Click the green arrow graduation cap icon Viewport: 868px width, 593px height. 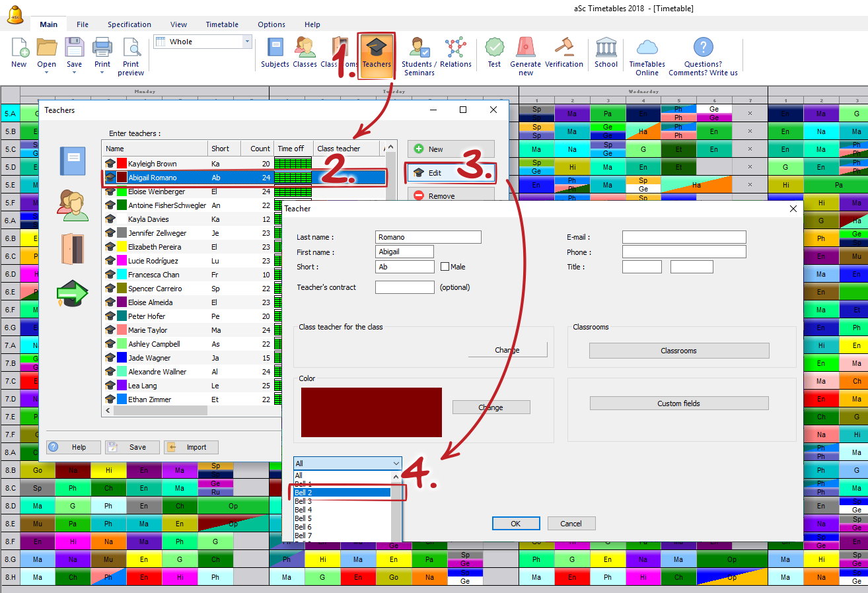pyautogui.click(x=73, y=293)
